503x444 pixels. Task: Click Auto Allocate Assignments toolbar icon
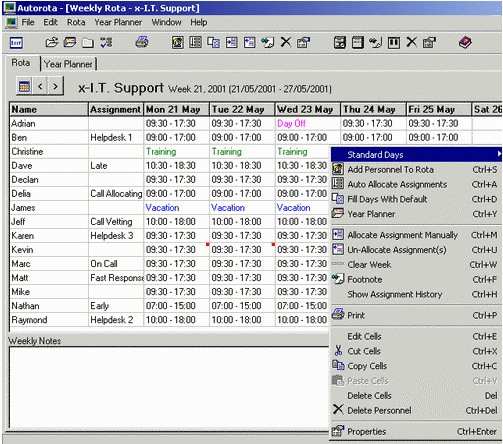pos(195,42)
